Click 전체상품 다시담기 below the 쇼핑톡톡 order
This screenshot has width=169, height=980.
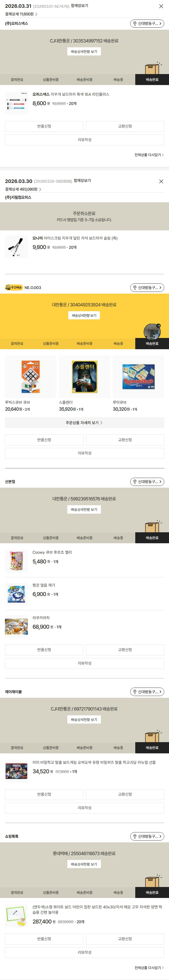(149, 967)
